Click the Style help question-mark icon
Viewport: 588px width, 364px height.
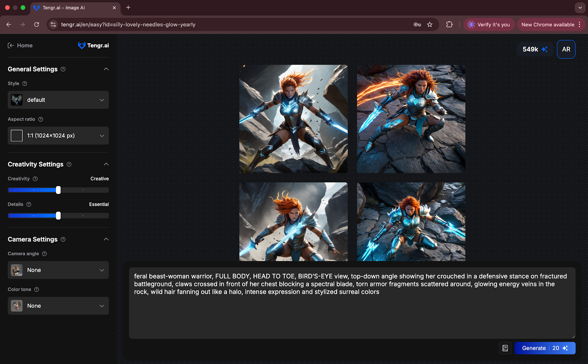(25, 83)
